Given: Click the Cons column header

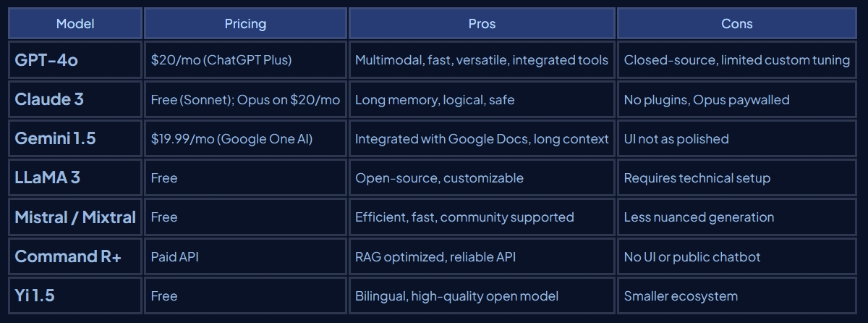Looking at the screenshot, I should (736, 24).
